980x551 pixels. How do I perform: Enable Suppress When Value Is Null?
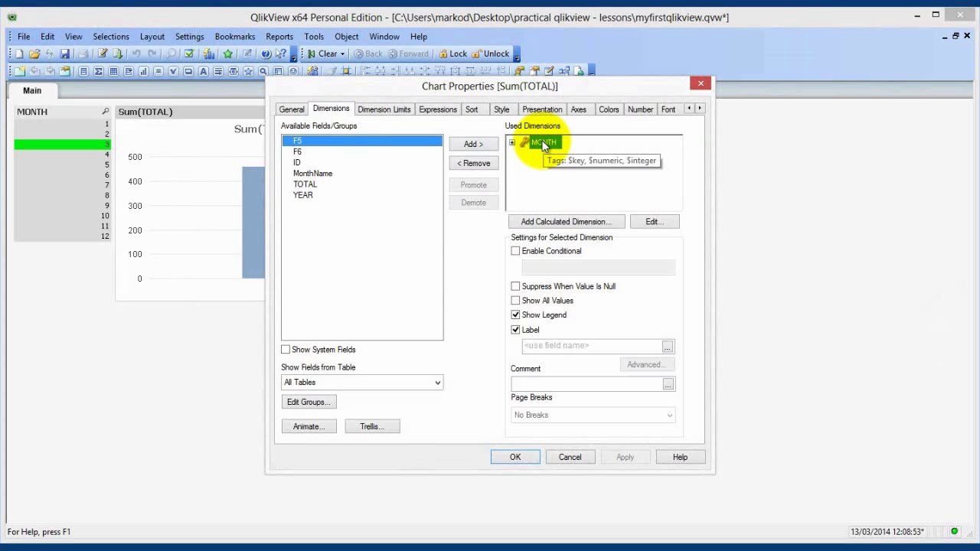[x=515, y=286]
